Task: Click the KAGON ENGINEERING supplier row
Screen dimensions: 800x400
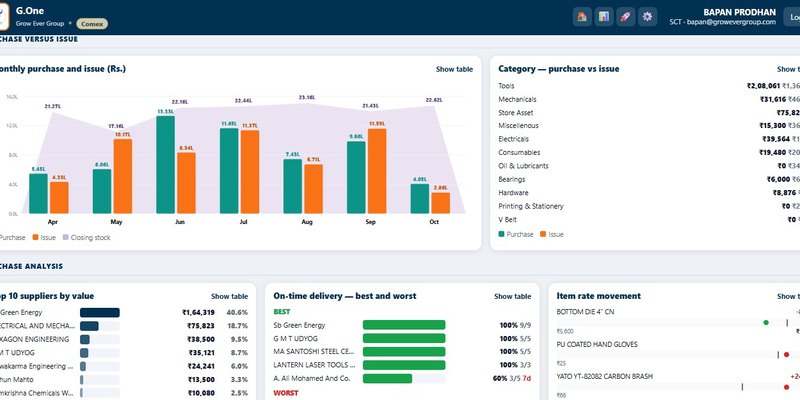Action: click(x=124, y=339)
